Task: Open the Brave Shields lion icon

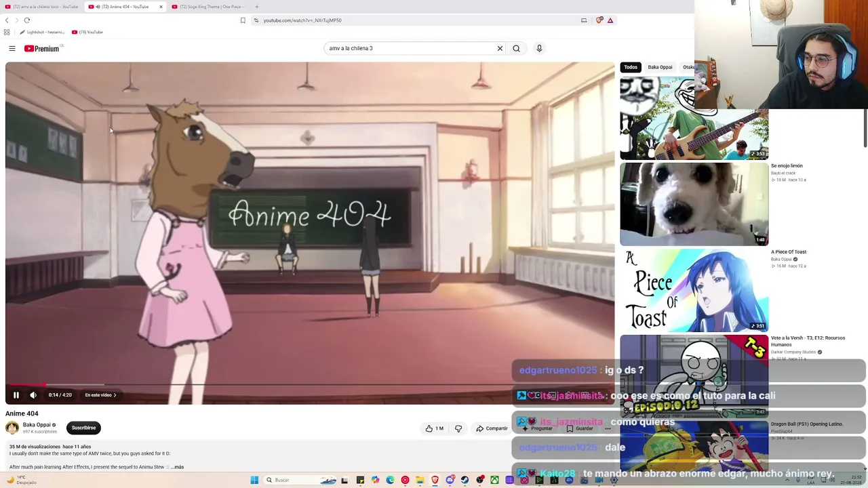Action: [599, 20]
